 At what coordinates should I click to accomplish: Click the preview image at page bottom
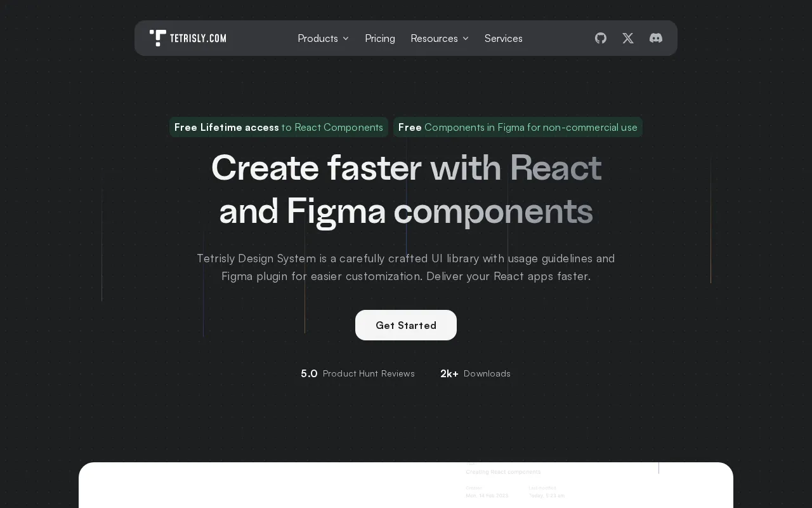[406, 485]
